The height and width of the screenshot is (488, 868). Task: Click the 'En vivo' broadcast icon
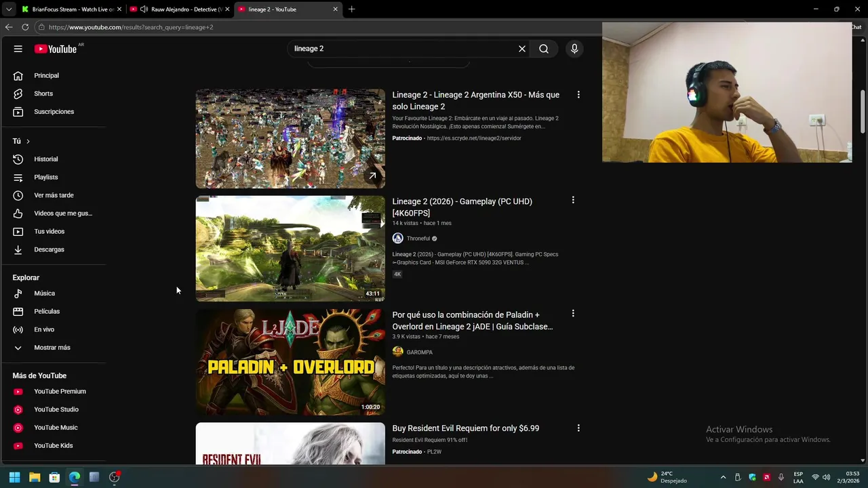pos(18,329)
